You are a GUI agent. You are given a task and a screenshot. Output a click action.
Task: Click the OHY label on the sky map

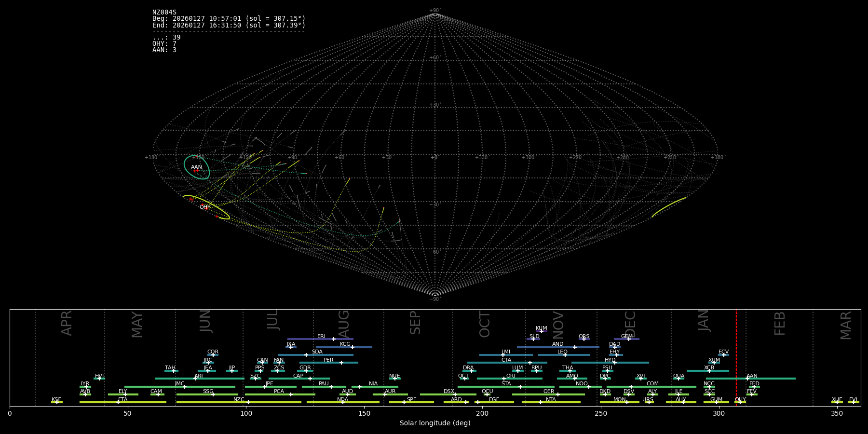coord(205,207)
